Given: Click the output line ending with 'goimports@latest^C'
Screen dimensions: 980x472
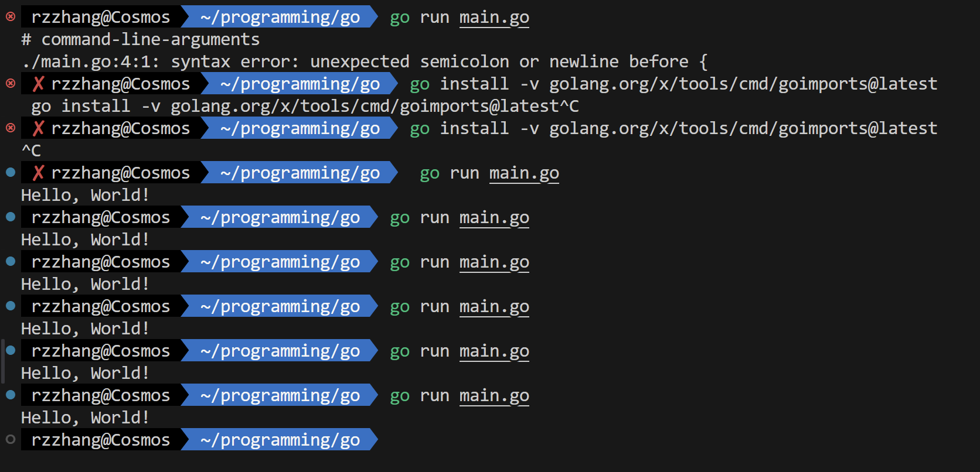Looking at the screenshot, I should 305,106.
